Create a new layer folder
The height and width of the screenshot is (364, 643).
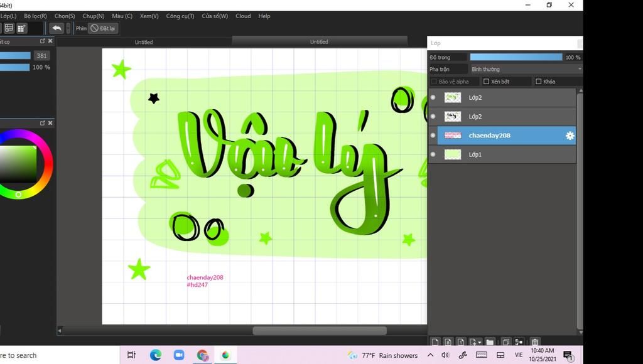tap(490, 341)
